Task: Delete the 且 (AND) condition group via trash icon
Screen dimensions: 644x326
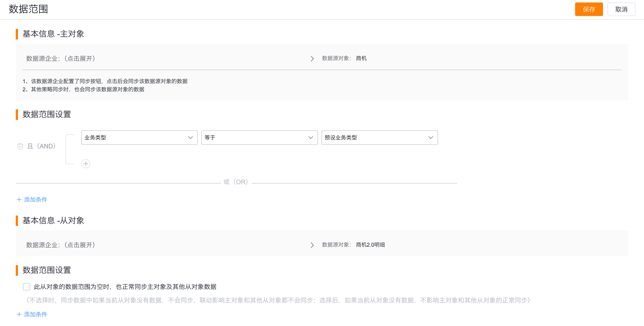Action: [x=20, y=146]
